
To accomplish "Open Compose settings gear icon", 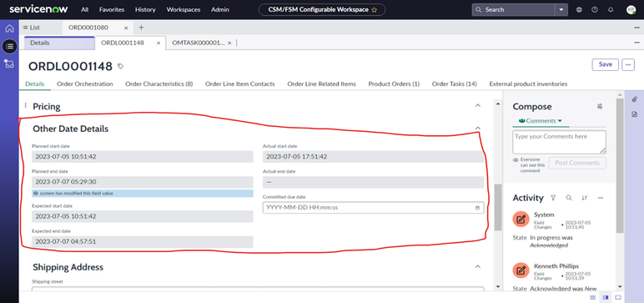I will [x=600, y=107].
